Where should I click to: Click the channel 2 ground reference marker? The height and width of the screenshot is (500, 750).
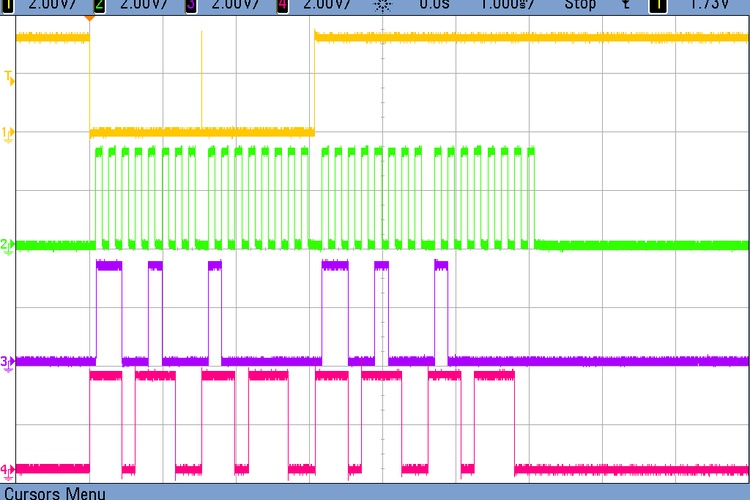click(x=8, y=245)
